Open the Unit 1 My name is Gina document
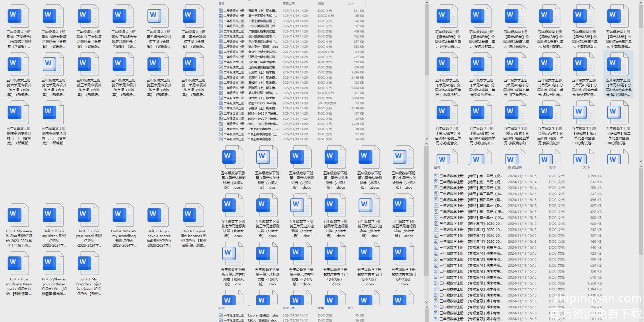This screenshot has width=644, height=322. tap(19, 215)
